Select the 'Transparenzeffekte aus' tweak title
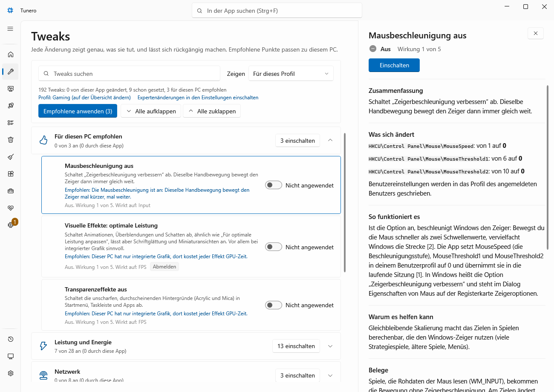Image resolution: width=554 pixels, height=392 pixels. 96,289
